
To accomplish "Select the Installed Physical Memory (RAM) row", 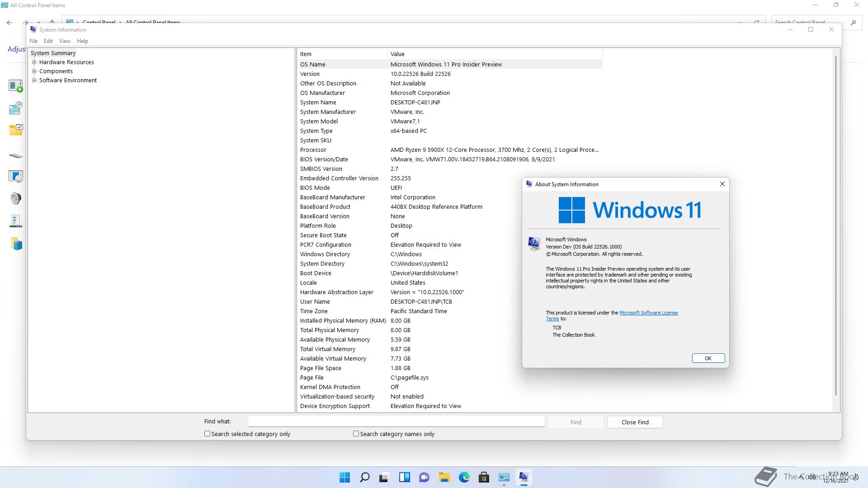I will [450, 320].
